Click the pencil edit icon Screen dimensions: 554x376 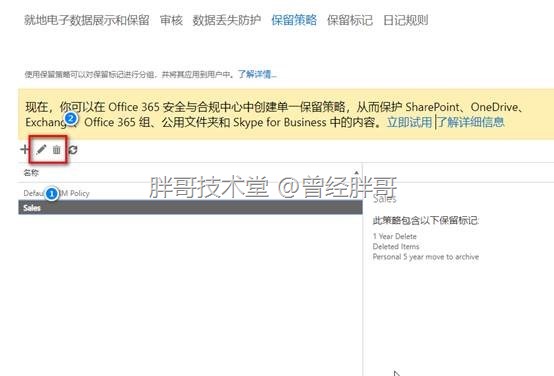pyautogui.click(x=41, y=149)
